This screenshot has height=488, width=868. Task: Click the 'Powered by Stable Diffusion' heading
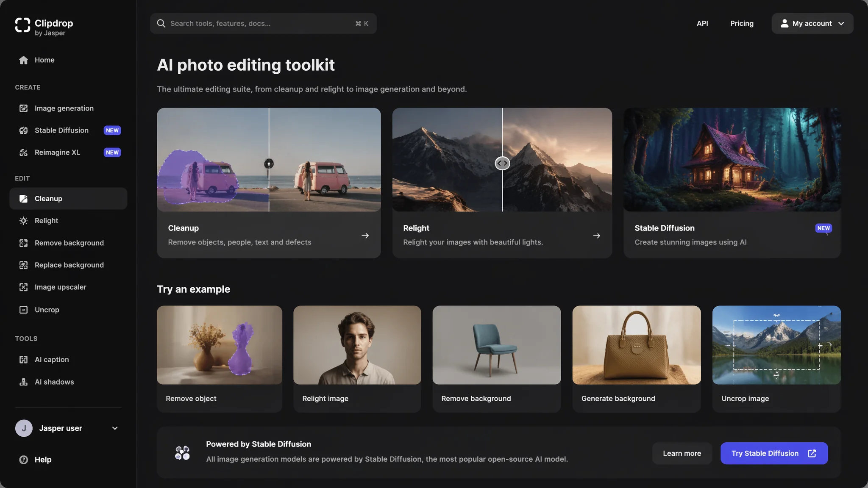click(259, 444)
